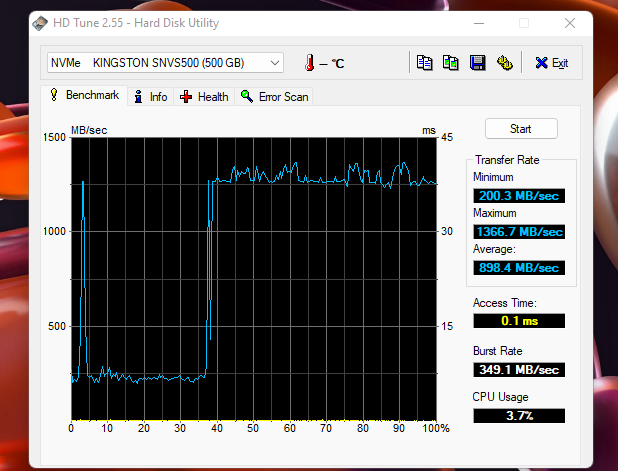Switch to the Info tab
The height and width of the screenshot is (471, 618).
pos(150,97)
